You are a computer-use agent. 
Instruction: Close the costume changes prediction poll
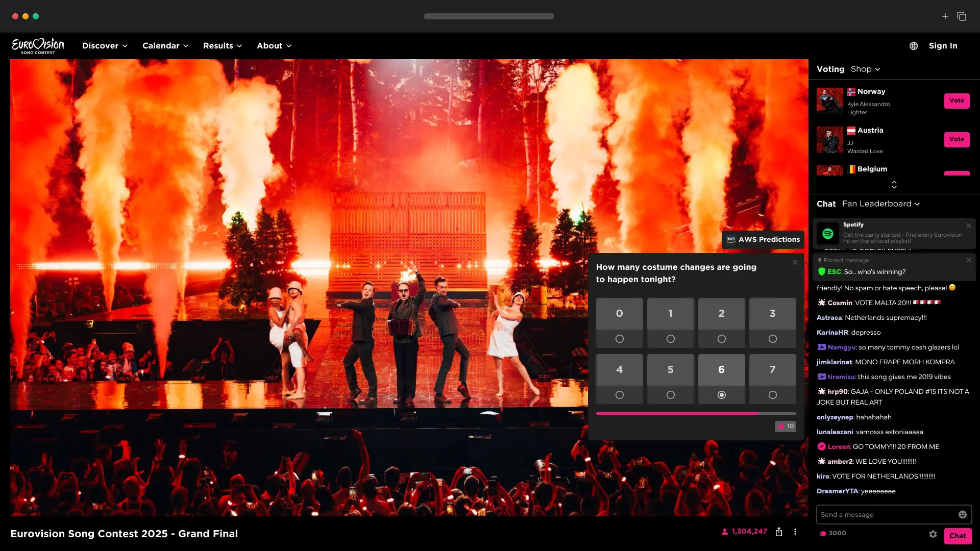[x=795, y=262]
